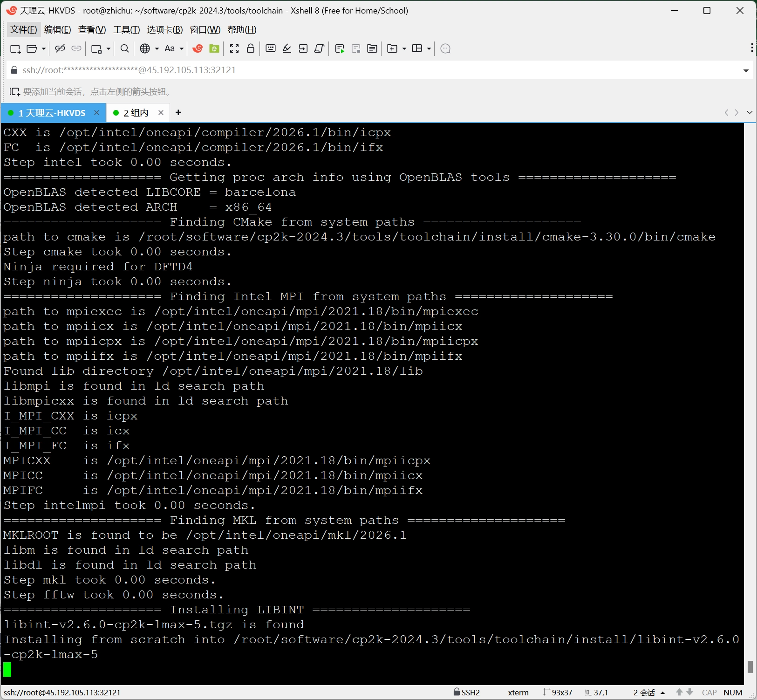The image size is (757, 700).
Task: Click the Find magnifier icon
Action: point(124,48)
